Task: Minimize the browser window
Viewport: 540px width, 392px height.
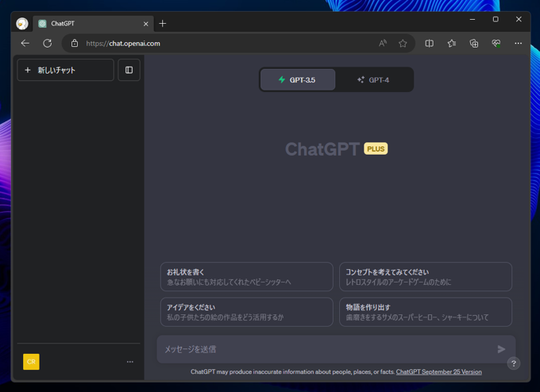Action: pos(472,19)
